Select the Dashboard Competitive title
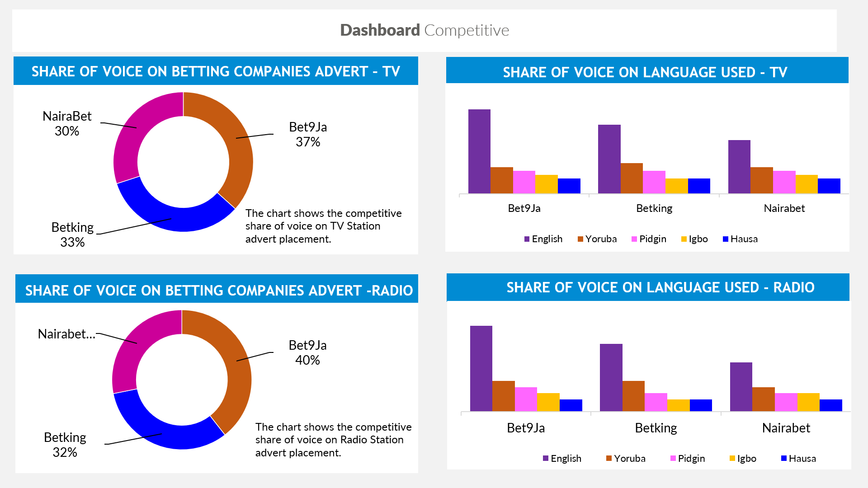This screenshot has height=488, width=868. 425,30
